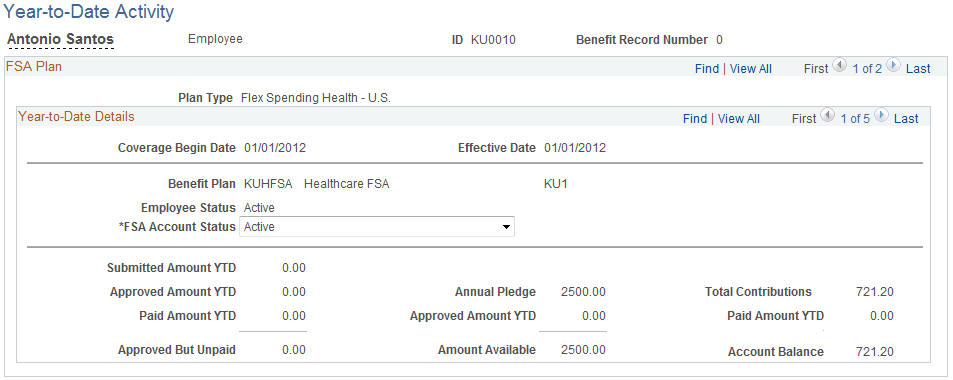Click the Year-to-Date Details section title
Viewport: 953px width, 380px height.
coord(76,116)
